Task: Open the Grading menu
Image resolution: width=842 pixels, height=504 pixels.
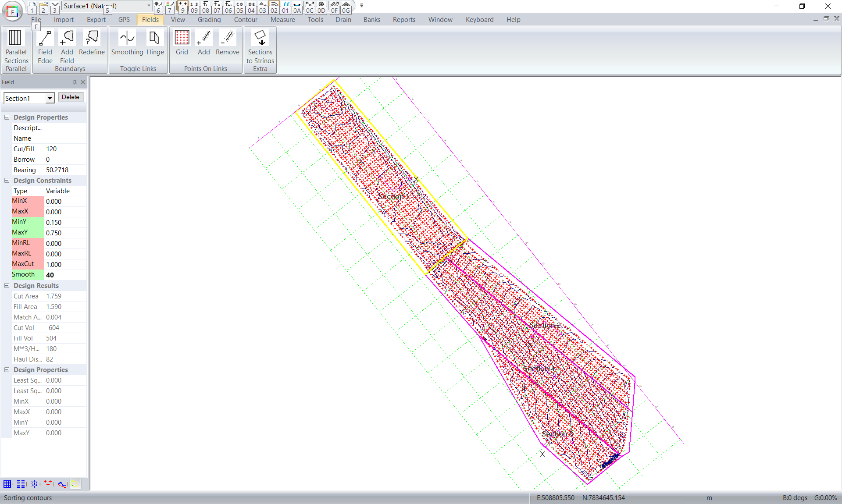Action: (x=209, y=20)
